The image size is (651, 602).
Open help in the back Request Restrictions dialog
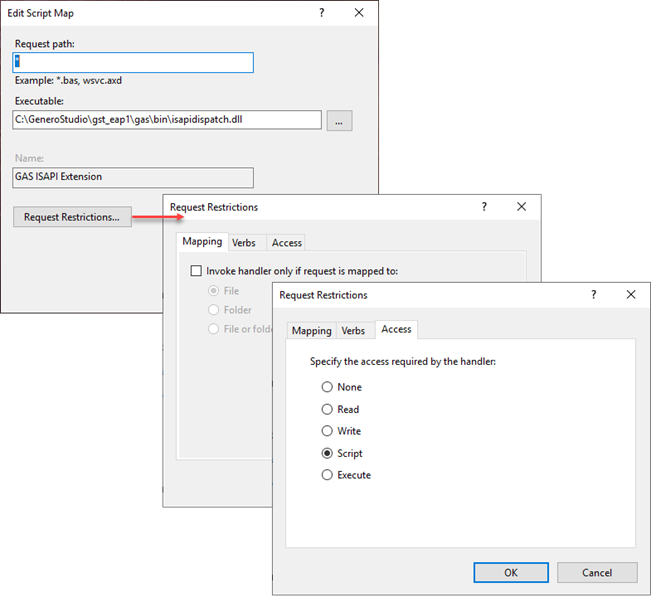point(484,207)
